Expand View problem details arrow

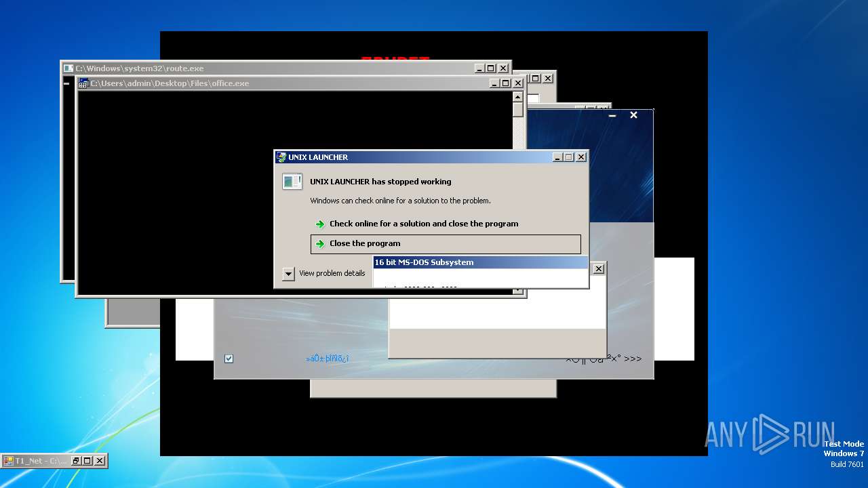(289, 274)
